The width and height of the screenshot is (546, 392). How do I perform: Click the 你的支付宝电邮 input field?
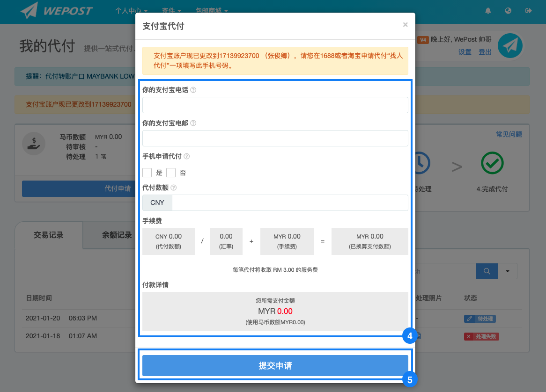275,138
